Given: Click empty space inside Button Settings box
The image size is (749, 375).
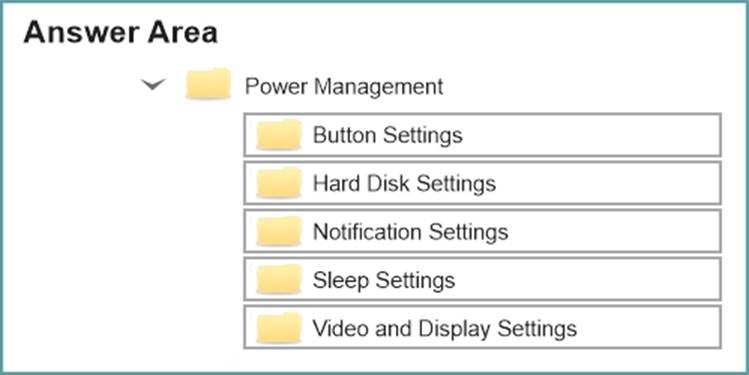Looking at the screenshot, I should pos(592,135).
